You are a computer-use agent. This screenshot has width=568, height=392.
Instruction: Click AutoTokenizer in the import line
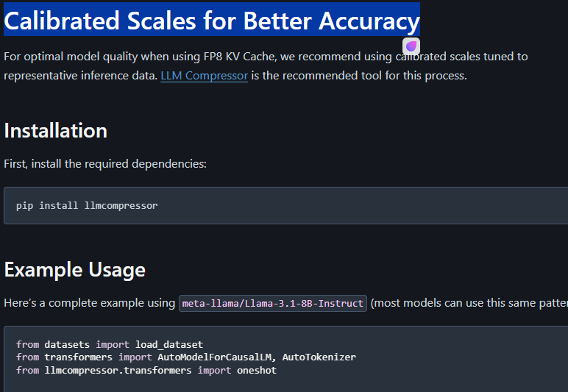(x=319, y=357)
